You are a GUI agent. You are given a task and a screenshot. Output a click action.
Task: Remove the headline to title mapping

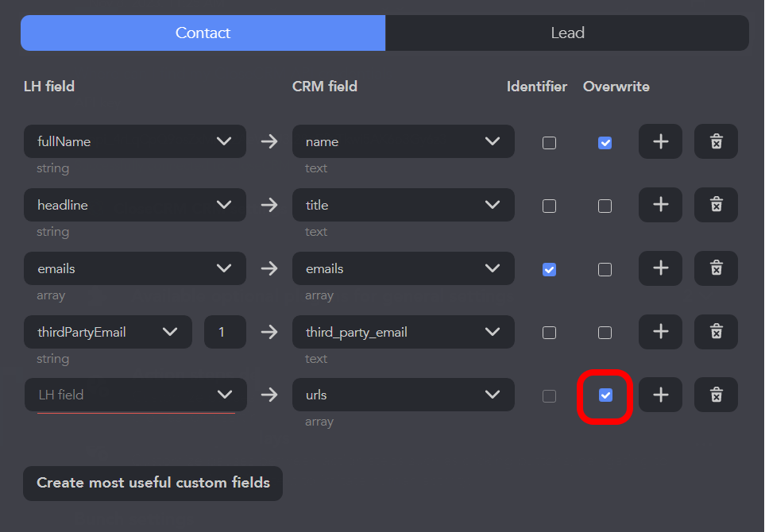(x=716, y=205)
